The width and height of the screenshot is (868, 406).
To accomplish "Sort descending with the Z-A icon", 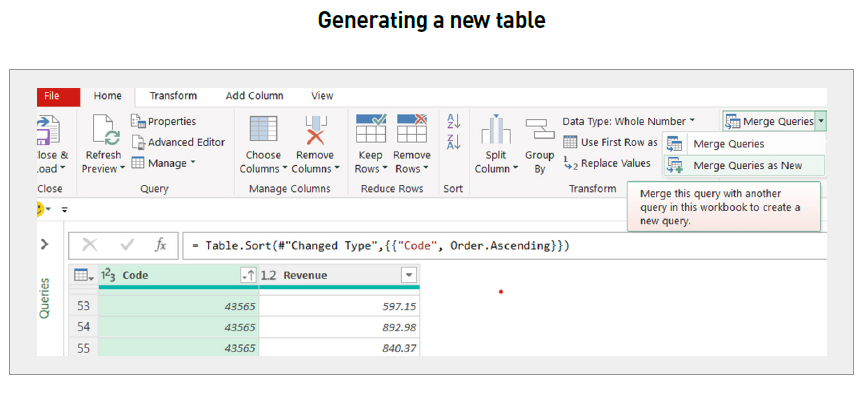I will 454,142.
